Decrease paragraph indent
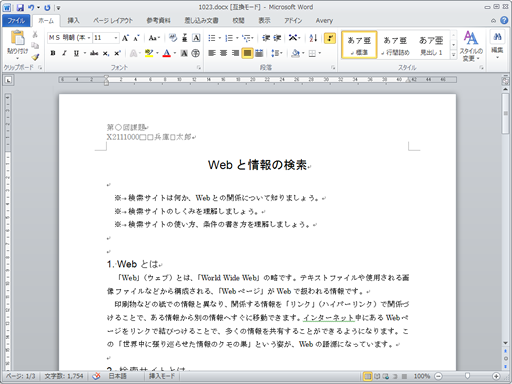Image resolution: width=512 pixels, height=384 pixels. [266, 38]
